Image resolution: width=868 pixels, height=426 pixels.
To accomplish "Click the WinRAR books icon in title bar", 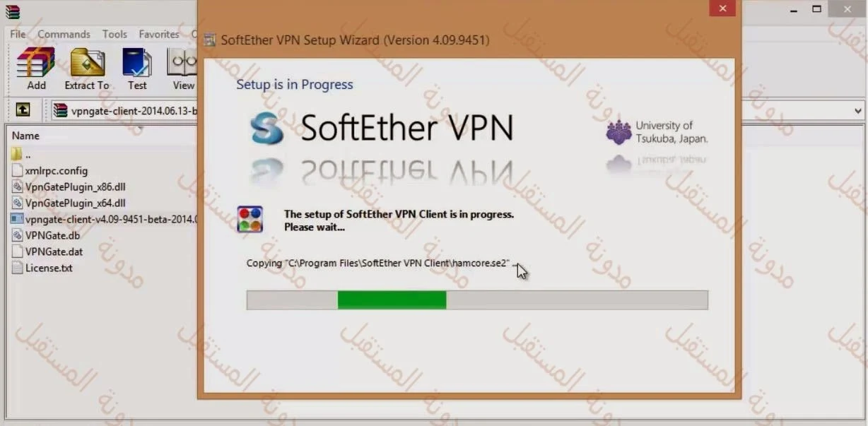I will click(x=13, y=11).
